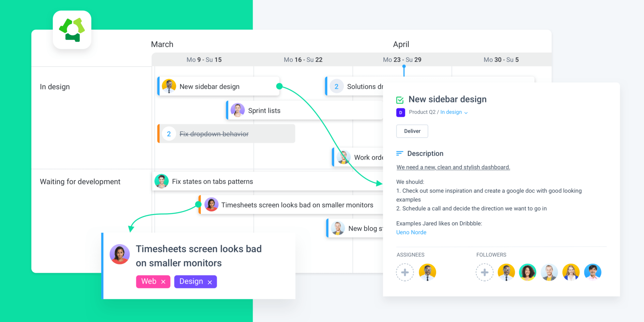Remove the Design tag from the task card
Screen dimensions: 644x322
click(210, 282)
